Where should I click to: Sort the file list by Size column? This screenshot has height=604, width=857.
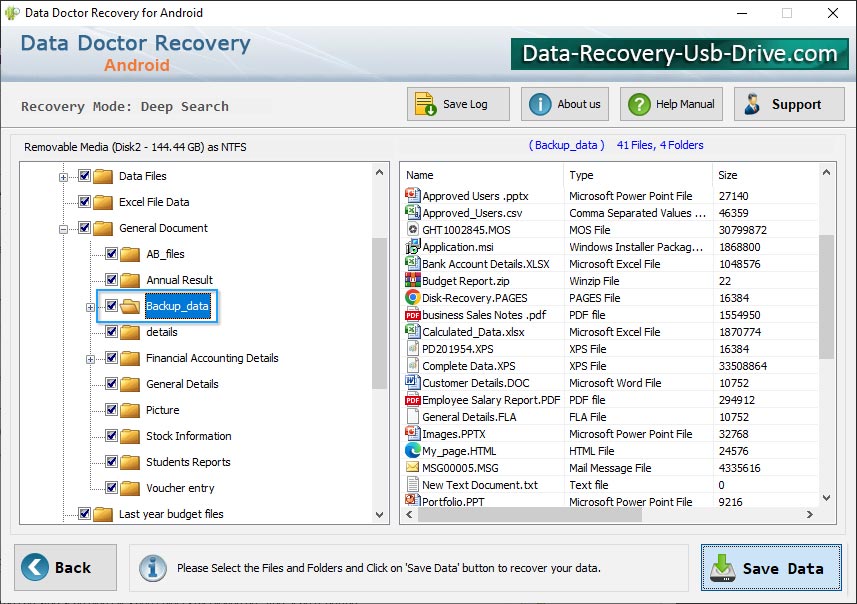coord(766,175)
